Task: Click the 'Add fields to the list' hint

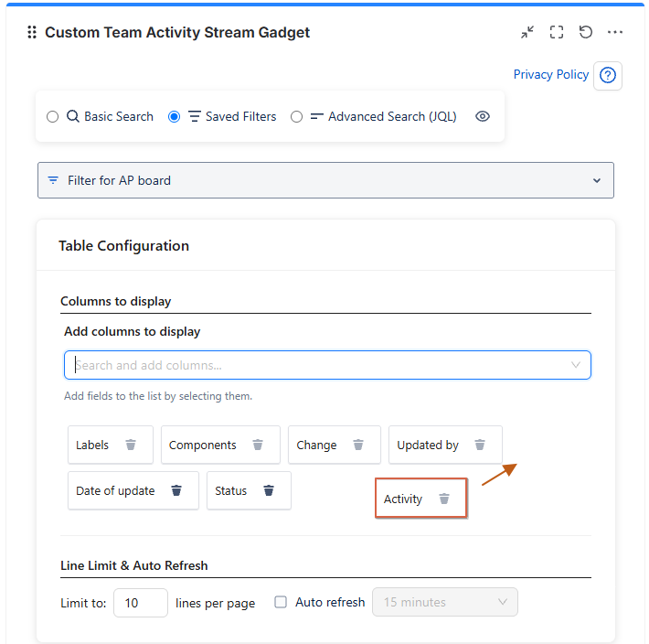Action: [158, 396]
